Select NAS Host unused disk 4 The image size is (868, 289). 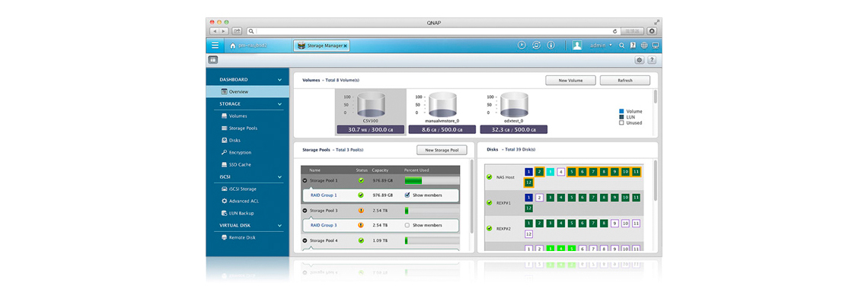560,172
